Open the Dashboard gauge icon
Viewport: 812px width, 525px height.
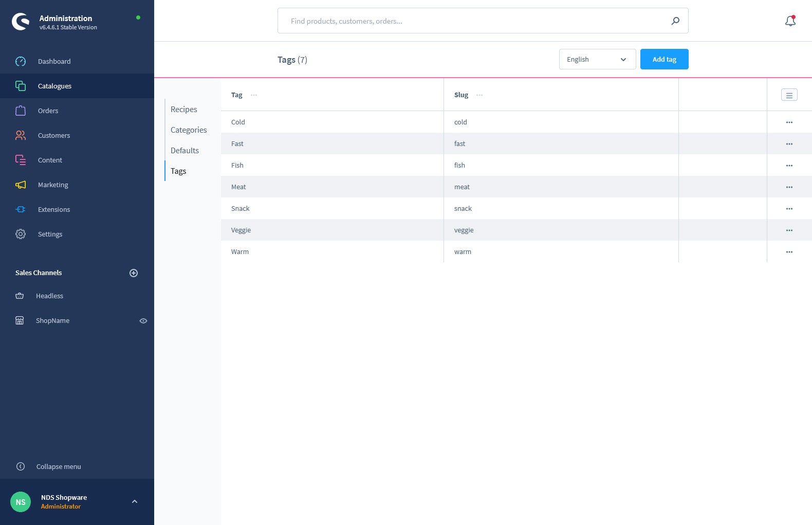point(21,61)
